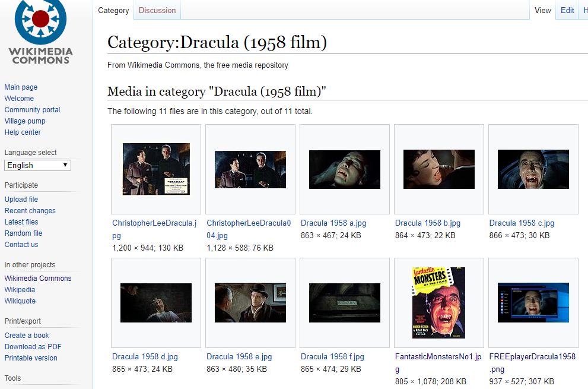
Task: Open Help center in sidebar
Action: 23,132
